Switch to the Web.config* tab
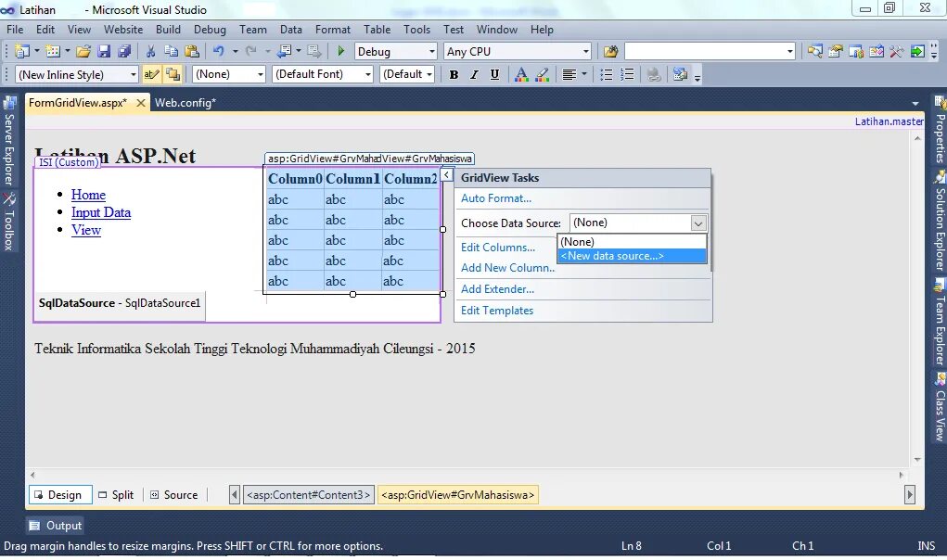 185,103
